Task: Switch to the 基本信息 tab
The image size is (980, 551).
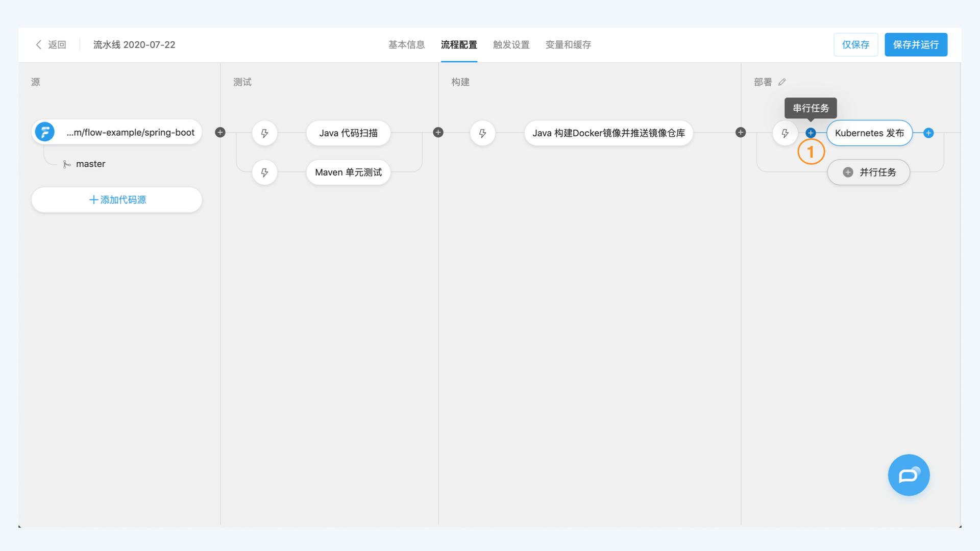Action: click(x=406, y=45)
